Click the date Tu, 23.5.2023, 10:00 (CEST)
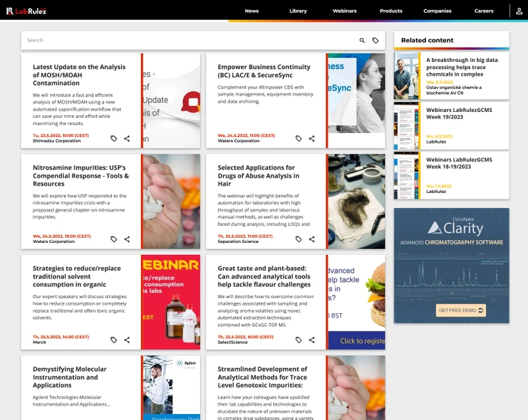Viewport: 528px width, 420px height. (x=61, y=136)
